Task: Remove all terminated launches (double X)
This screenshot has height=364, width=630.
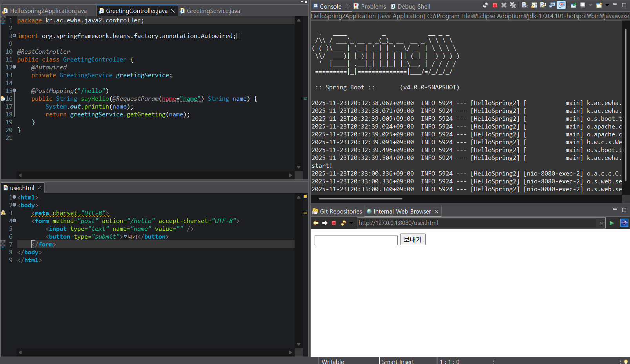Action: 513,5
